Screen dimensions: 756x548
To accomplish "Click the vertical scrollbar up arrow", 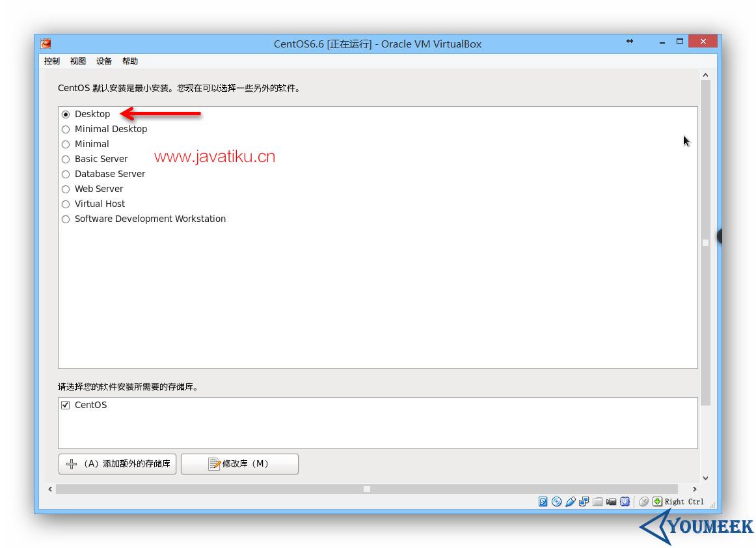I will click(x=705, y=75).
